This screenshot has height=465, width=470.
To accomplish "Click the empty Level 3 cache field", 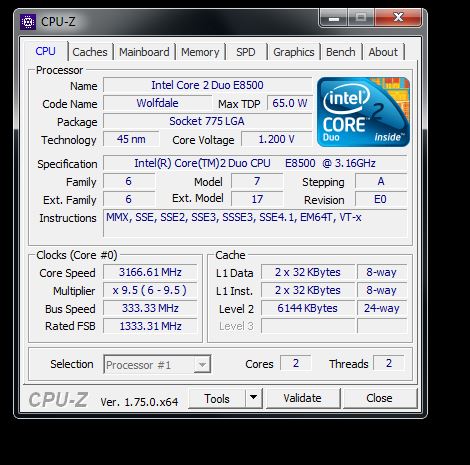I will (308, 326).
